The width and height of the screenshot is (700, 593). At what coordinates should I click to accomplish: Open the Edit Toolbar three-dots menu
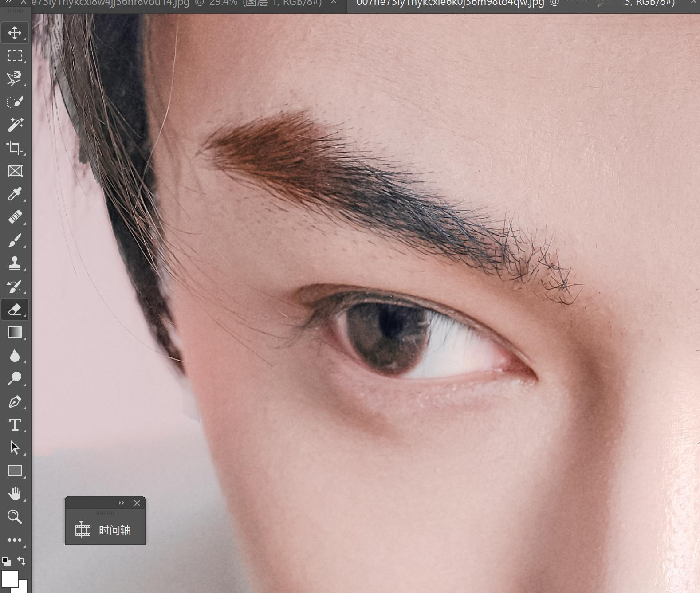tap(15, 540)
